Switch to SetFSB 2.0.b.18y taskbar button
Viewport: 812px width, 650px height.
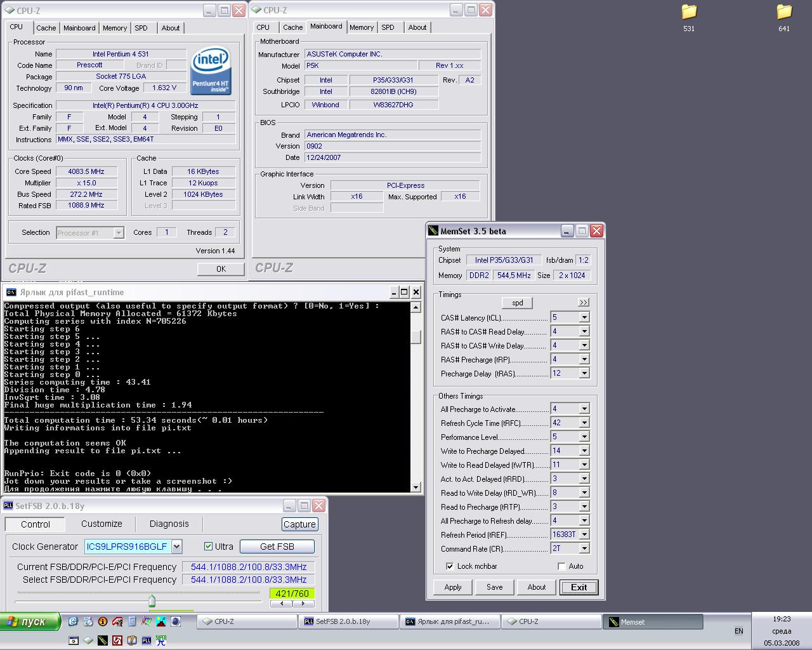(x=348, y=621)
